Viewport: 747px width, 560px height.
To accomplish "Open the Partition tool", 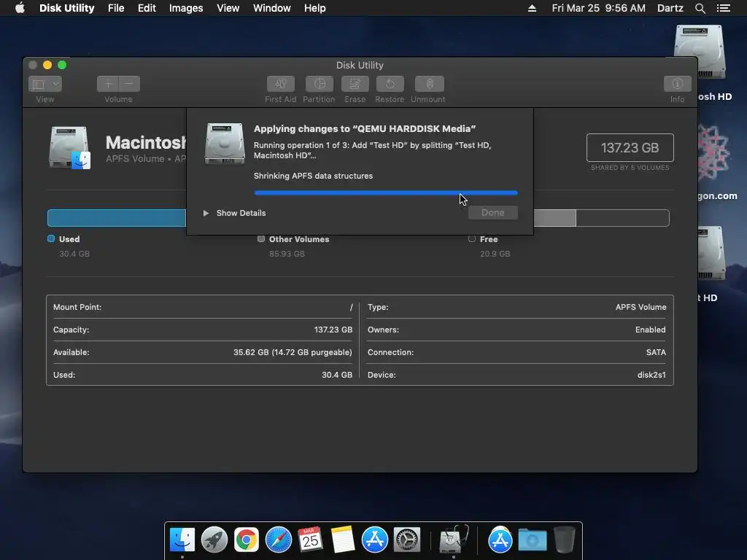I will 320,85.
